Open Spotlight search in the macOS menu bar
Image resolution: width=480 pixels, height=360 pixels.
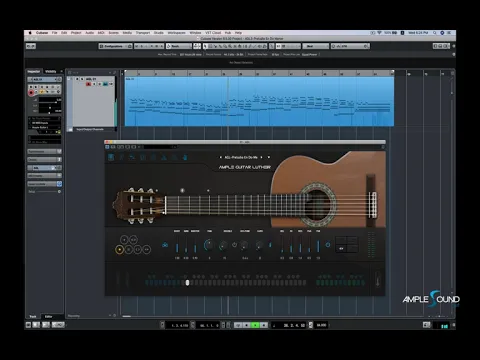[x=435, y=33]
